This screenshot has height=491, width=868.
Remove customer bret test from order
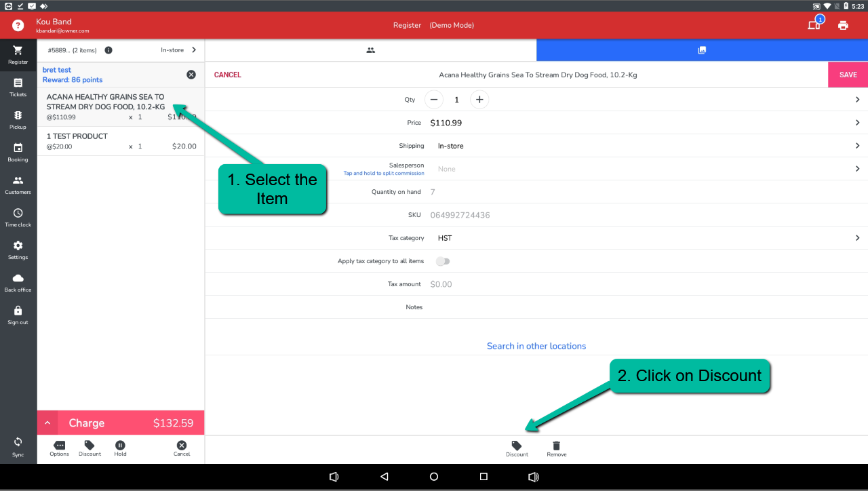coord(191,75)
